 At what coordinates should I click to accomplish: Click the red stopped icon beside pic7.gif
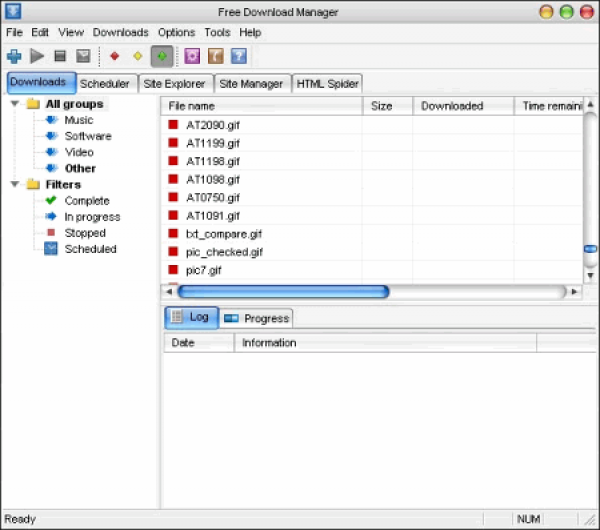click(x=173, y=269)
